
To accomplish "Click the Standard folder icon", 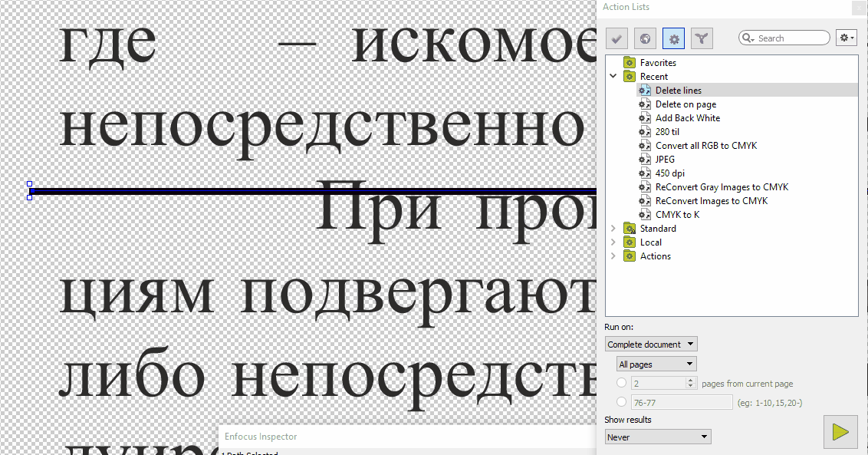I will (x=630, y=229).
